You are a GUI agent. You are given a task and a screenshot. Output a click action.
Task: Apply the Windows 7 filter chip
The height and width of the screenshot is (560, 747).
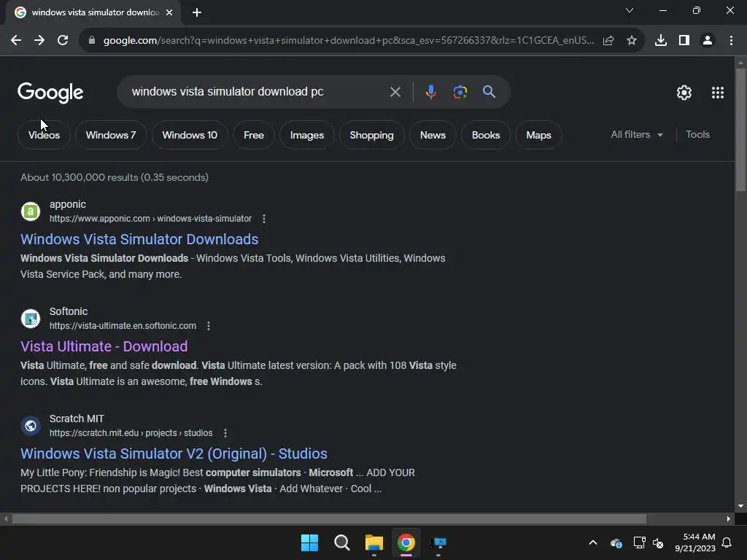coord(111,135)
